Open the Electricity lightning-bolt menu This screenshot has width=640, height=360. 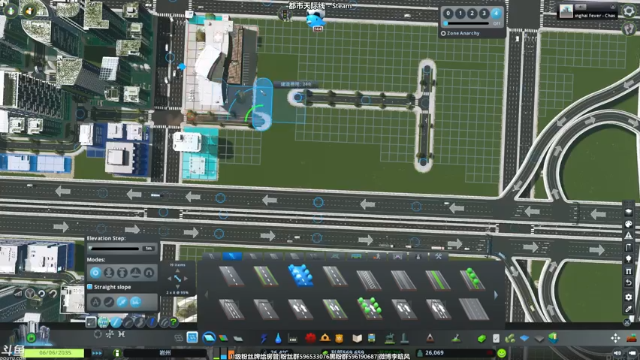[264, 338]
